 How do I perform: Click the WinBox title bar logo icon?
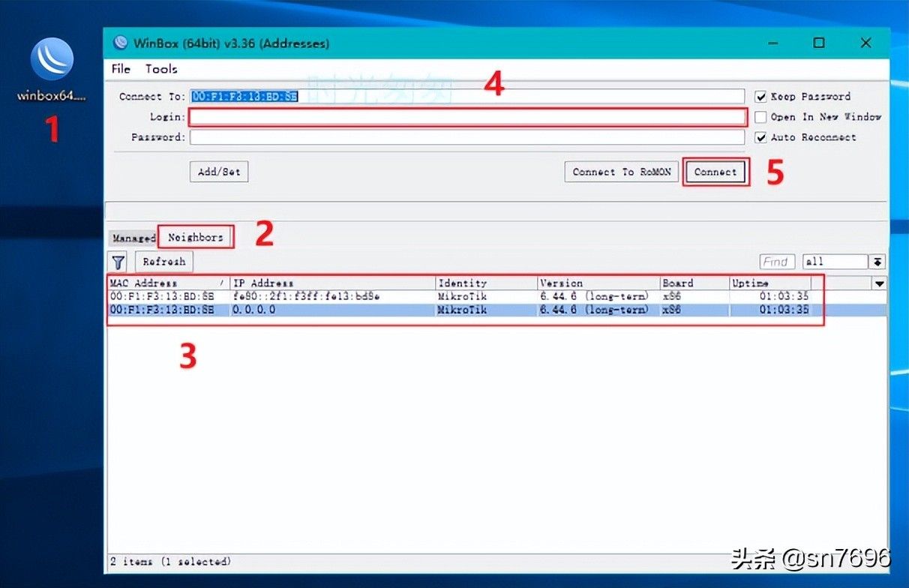pos(119,43)
